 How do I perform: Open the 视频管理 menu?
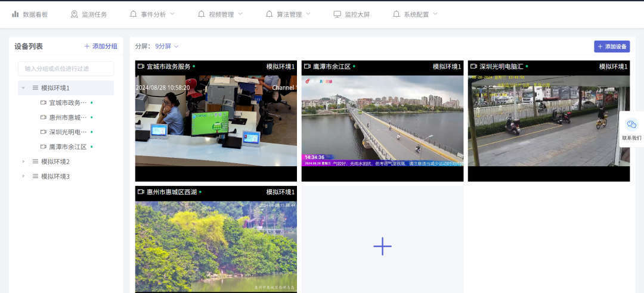click(220, 14)
